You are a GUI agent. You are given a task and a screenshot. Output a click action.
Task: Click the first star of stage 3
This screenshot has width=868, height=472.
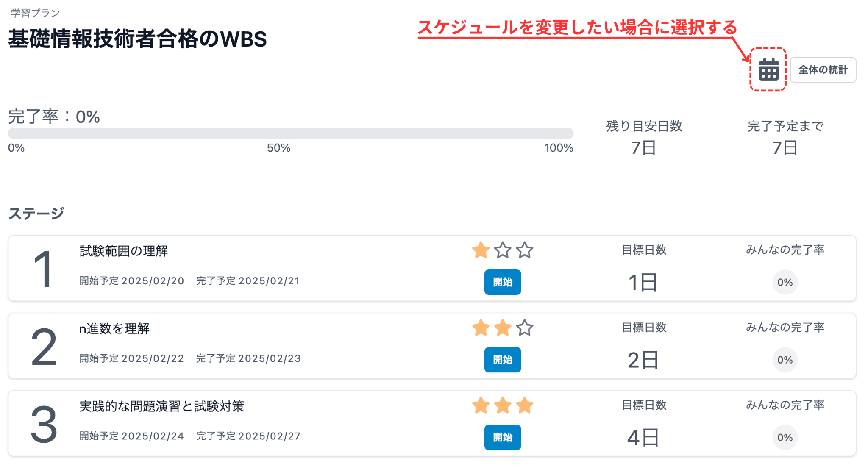(481, 405)
